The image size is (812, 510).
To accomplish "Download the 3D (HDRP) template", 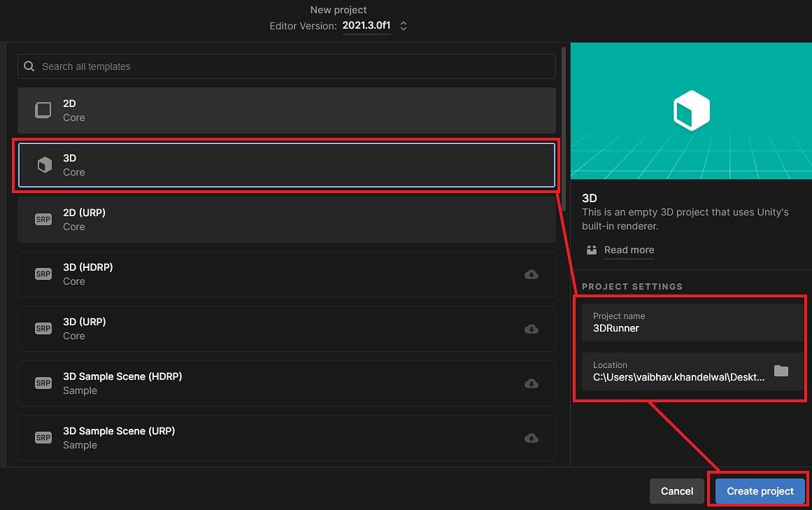I will click(532, 274).
